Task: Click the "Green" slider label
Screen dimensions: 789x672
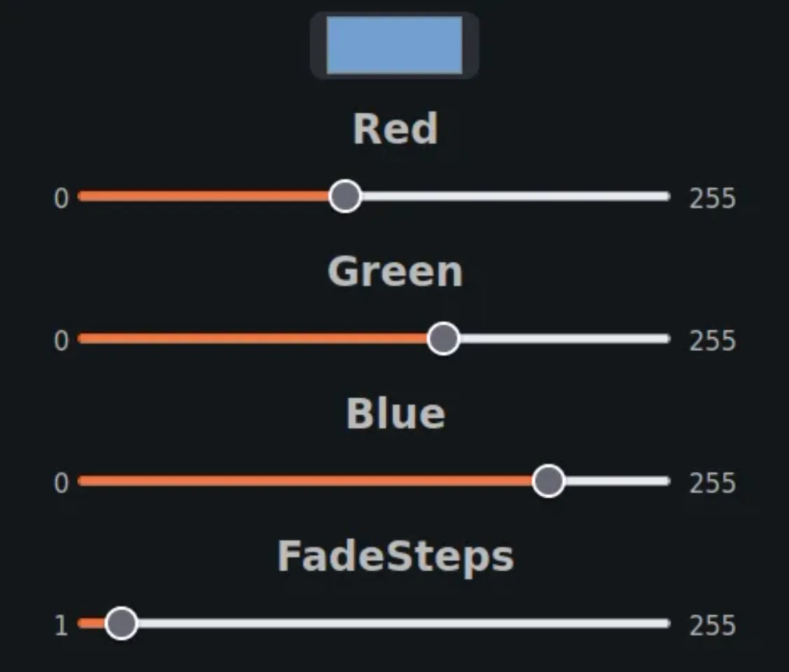Action: [395, 272]
